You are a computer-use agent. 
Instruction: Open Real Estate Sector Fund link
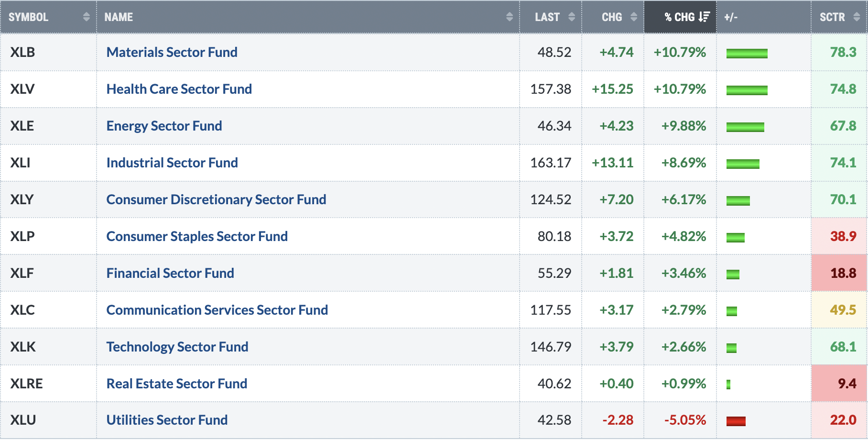coord(177,384)
